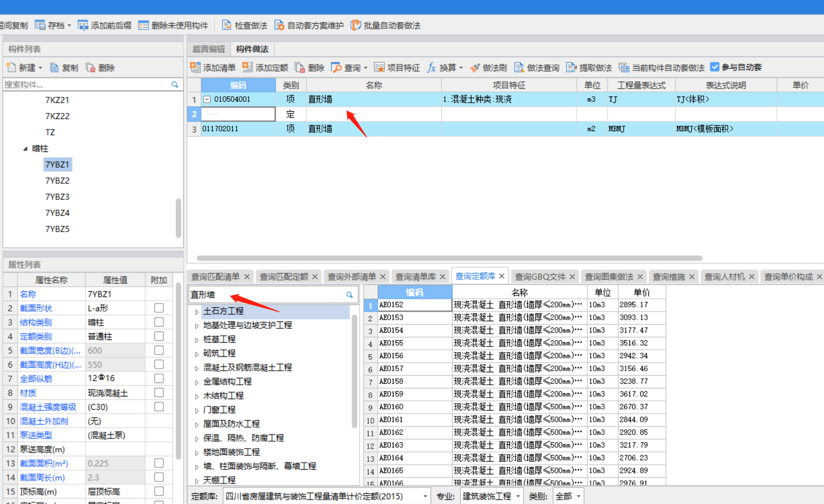Select component 7KZ21

point(58,100)
